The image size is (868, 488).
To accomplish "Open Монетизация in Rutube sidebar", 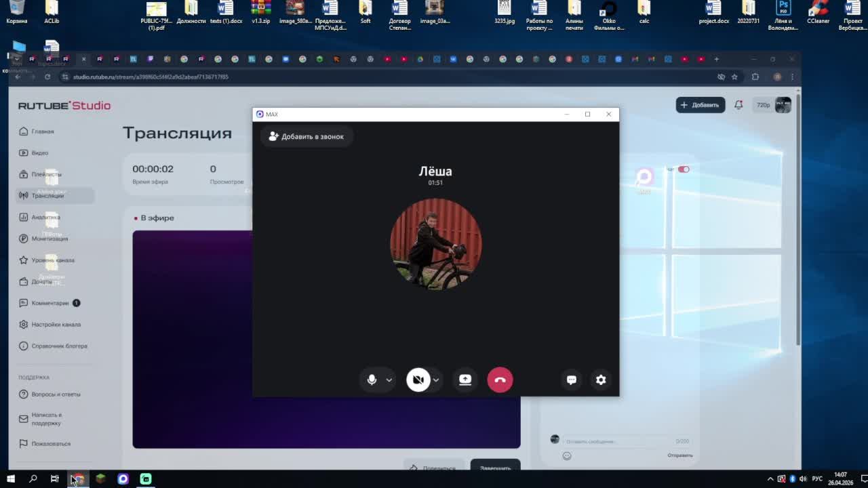I will (49, 239).
